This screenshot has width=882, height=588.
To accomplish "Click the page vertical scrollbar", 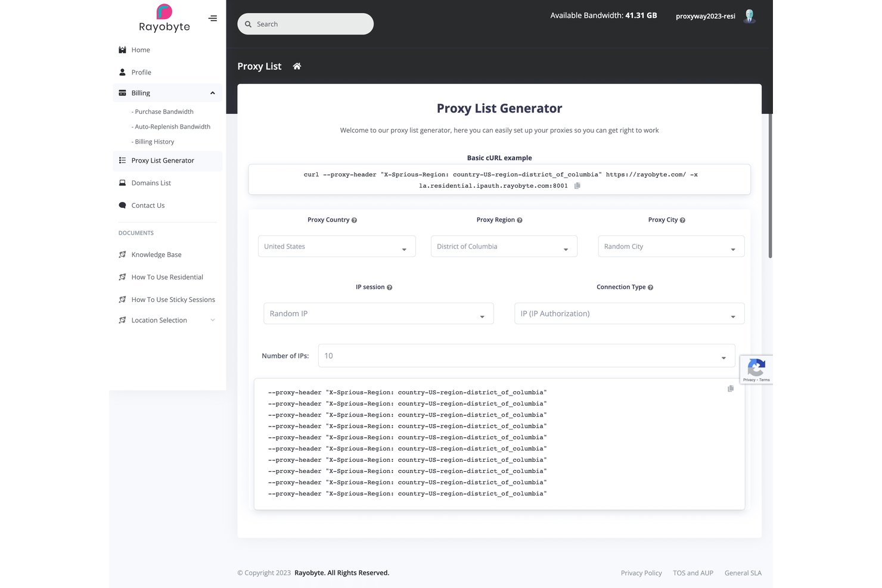I will 771,185.
